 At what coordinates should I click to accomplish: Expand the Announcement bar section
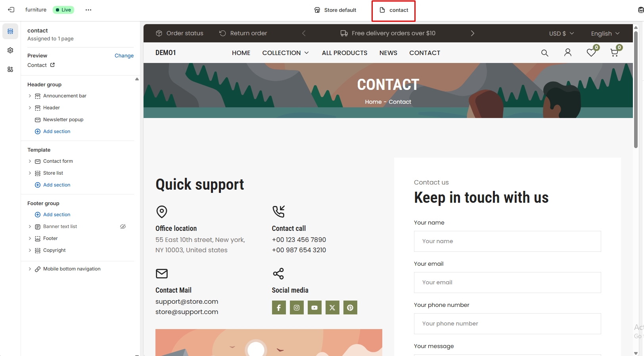pyautogui.click(x=30, y=96)
